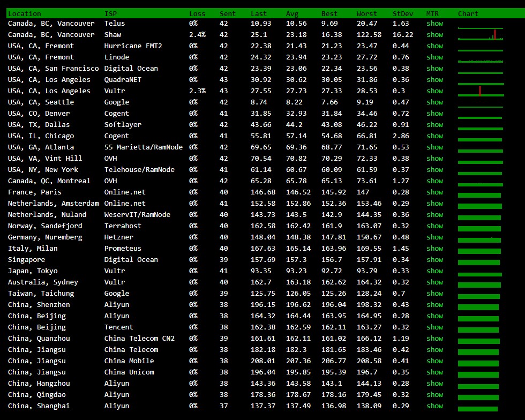Click the best value 7.66 for Seattle
This screenshot has height=420, width=525.
329,102
